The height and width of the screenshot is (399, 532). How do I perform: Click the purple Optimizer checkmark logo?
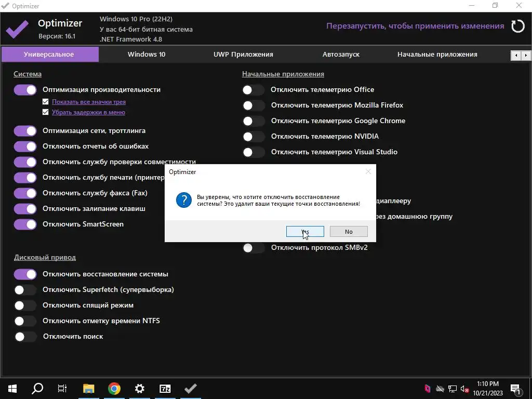click(17, 29)
